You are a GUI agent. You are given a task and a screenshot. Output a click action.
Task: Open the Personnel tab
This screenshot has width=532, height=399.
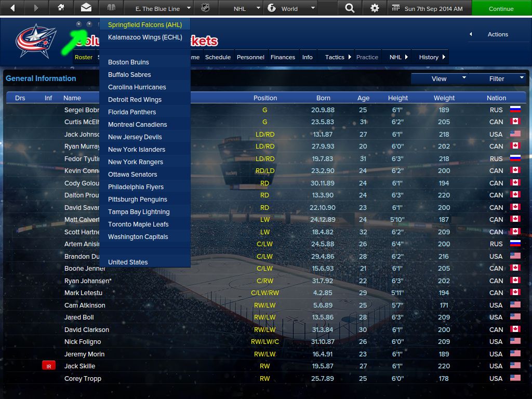(x=250, y=57)
